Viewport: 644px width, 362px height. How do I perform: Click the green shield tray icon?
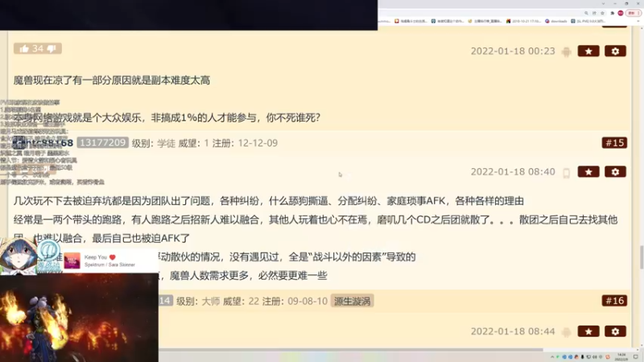[x=558, y=357]
